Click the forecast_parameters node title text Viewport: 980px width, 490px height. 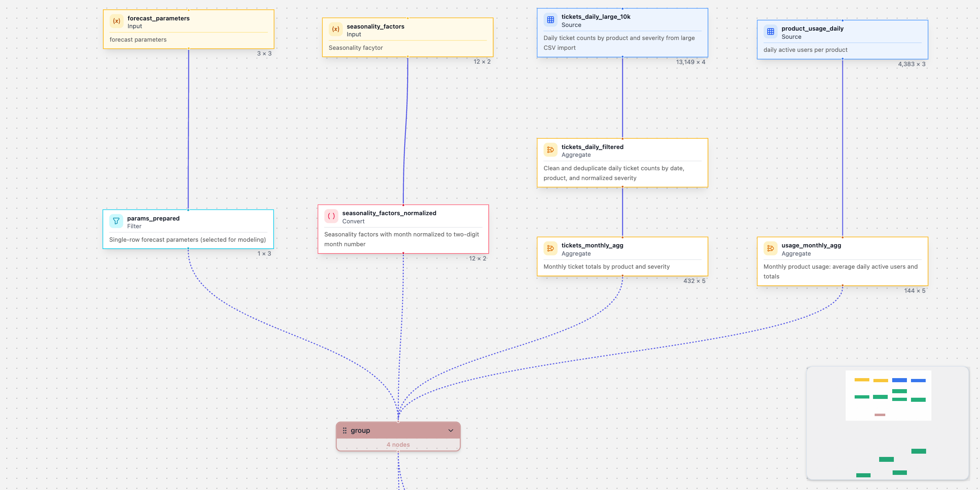click(x=158, y=18)
